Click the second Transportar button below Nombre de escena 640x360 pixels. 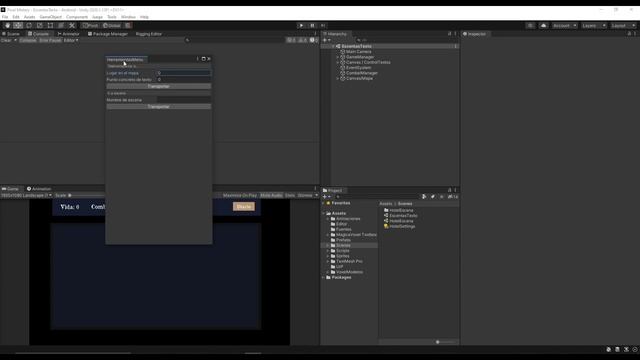coord(159,107)
